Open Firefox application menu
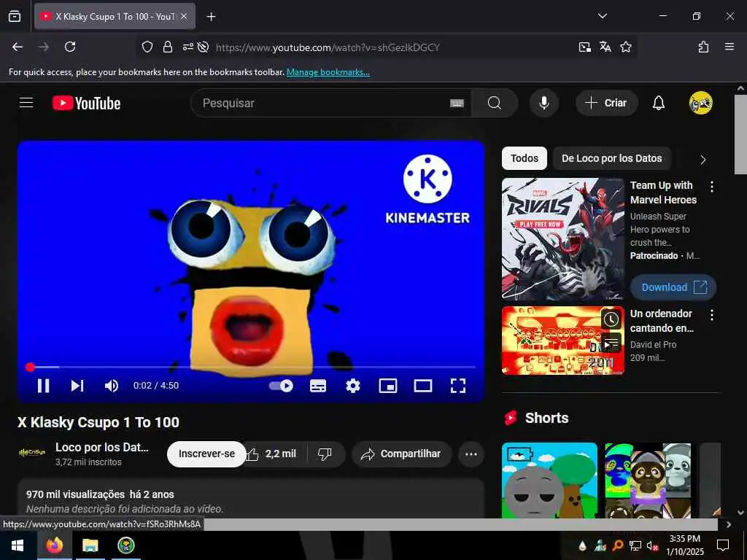This screenshot has height=560, width=747. 729,47
